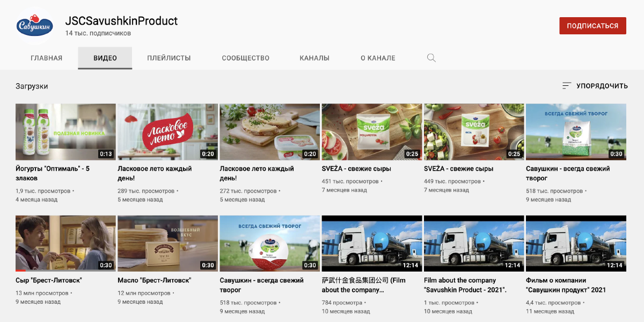Play the Film about the company truck thumbnail
Image resolution: width=644 pixels, height=322 pixels.
474,244
